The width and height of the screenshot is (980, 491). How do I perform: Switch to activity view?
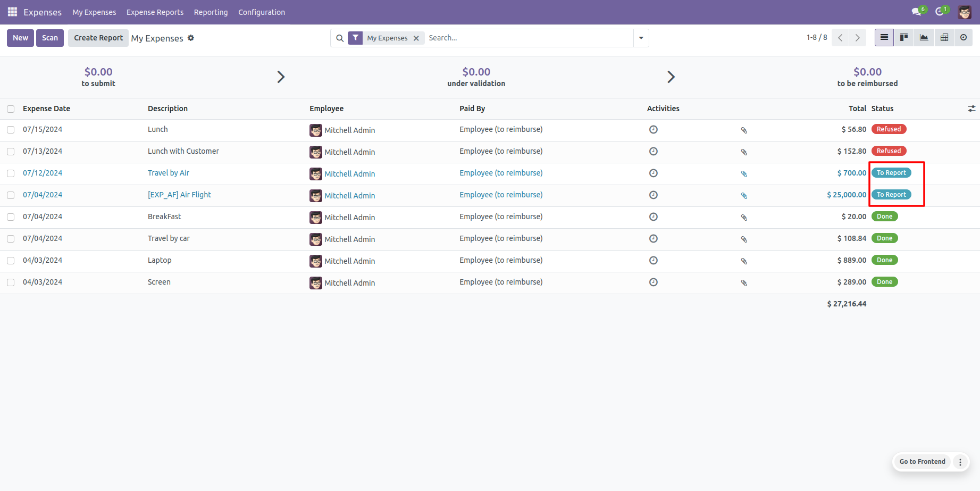[x=964, y=37]
